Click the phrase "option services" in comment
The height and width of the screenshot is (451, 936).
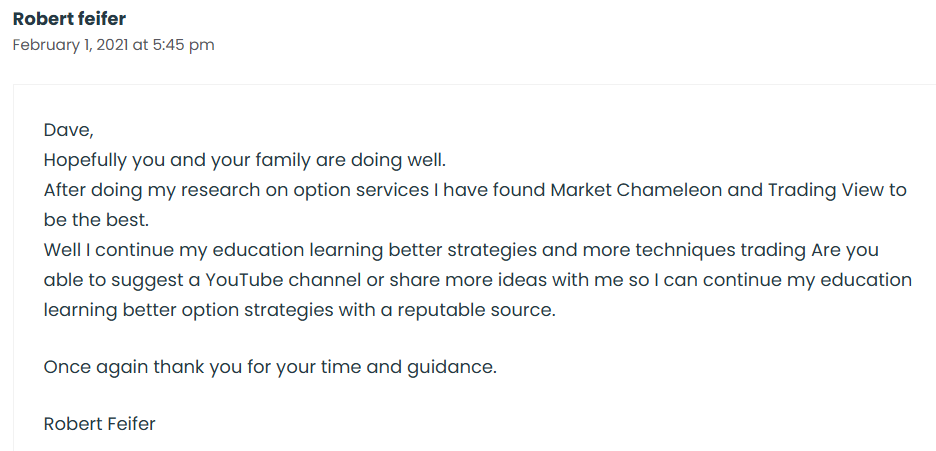coord(361,190)
